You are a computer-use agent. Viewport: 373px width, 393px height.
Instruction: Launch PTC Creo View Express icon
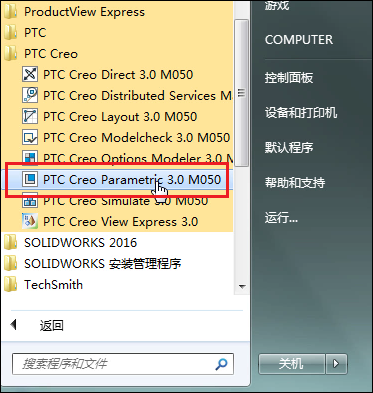[30, 221]
